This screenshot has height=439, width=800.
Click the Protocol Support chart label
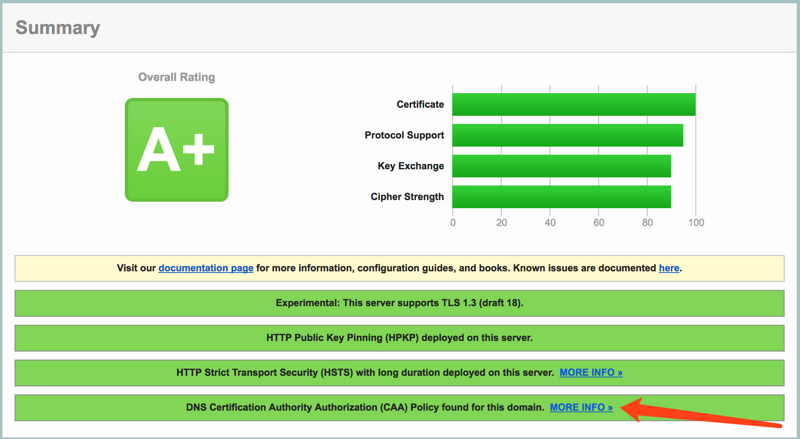[404, 135]
